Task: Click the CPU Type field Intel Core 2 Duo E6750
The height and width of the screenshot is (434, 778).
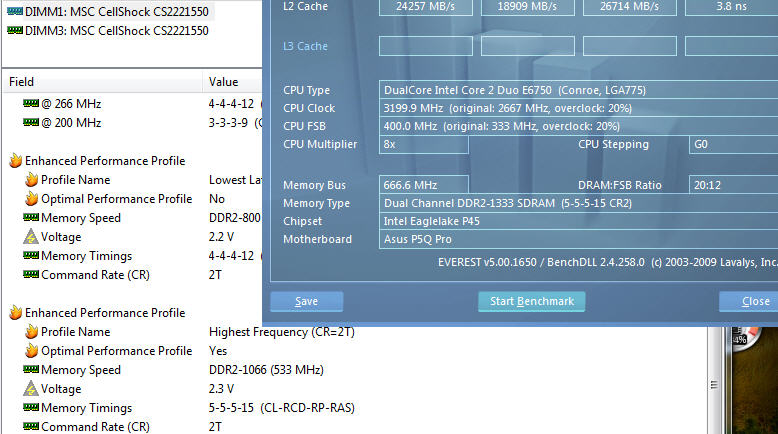Action: [x=579, y=90]
